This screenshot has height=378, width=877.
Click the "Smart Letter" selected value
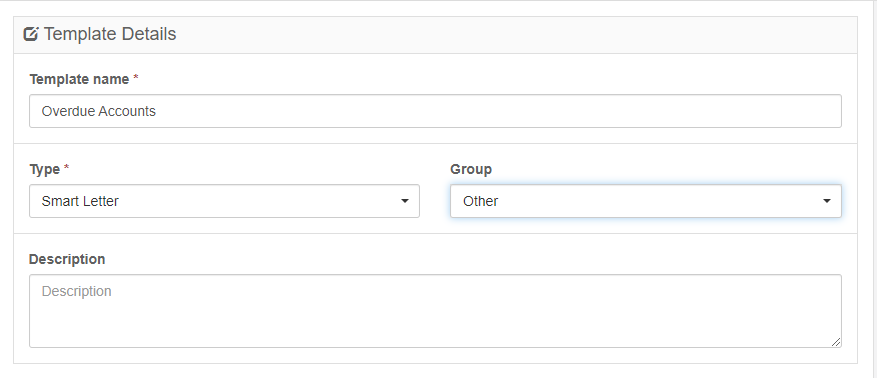pos(80,201)
